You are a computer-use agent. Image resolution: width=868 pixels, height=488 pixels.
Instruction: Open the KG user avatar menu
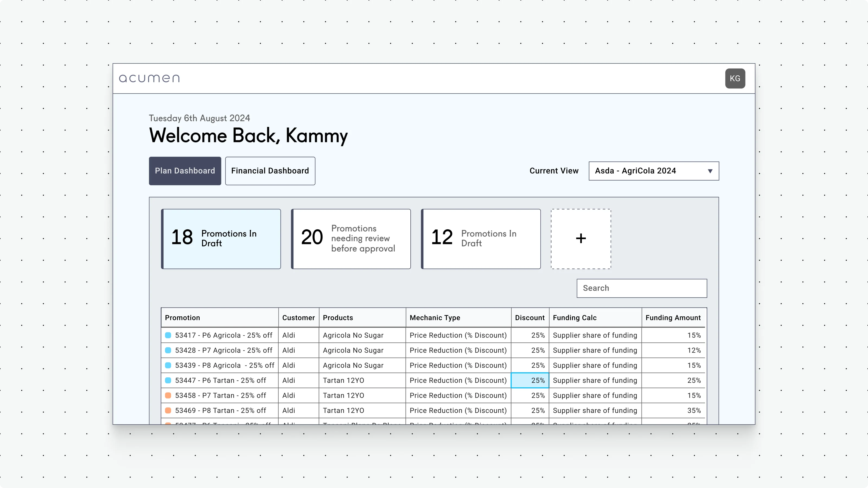pyautogui.click(x=735, y=78)
